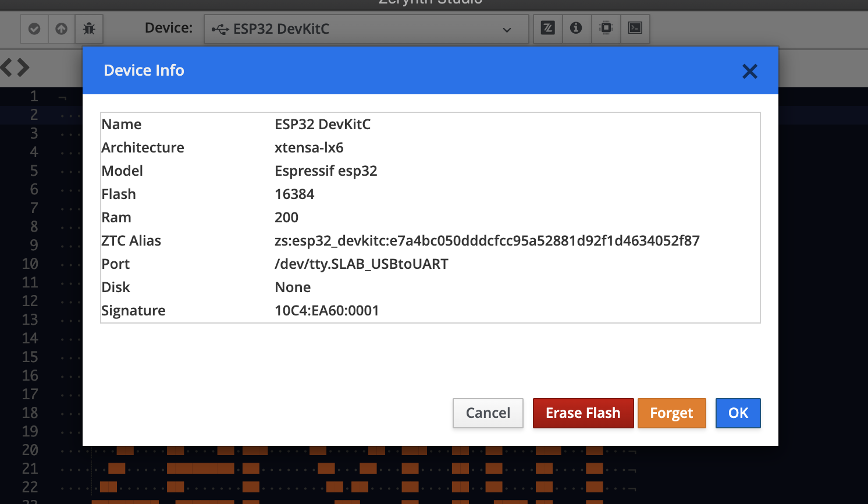
Task: Click the uplink arrow icon in toolbar
Action: click(61, 29)
